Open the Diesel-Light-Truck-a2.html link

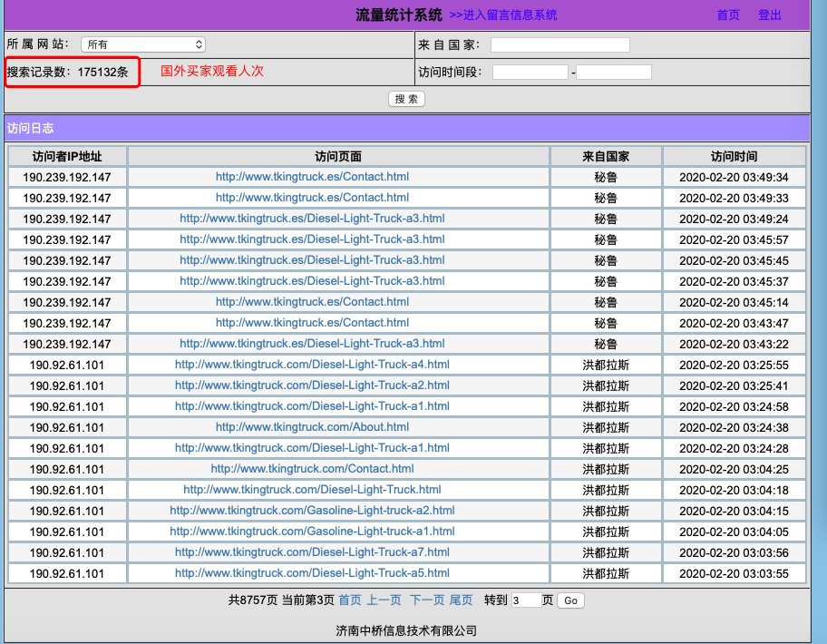(312, 385)
